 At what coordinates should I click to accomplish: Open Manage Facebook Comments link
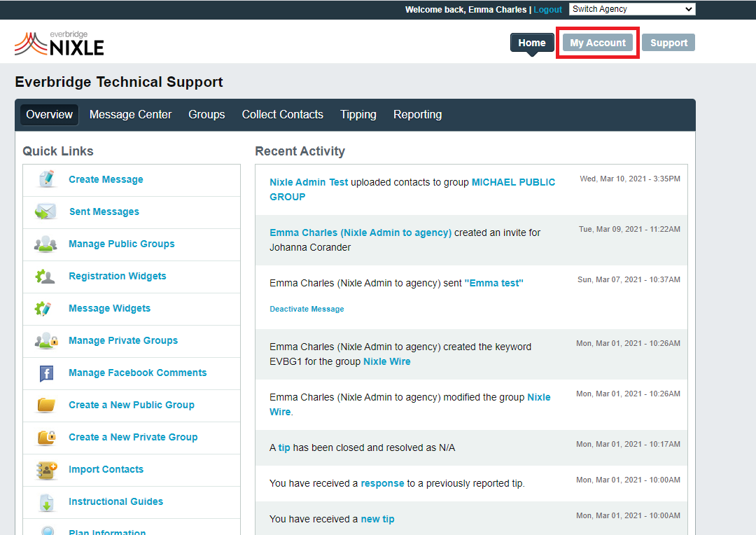pyautogui.click(x=137, y=373)
